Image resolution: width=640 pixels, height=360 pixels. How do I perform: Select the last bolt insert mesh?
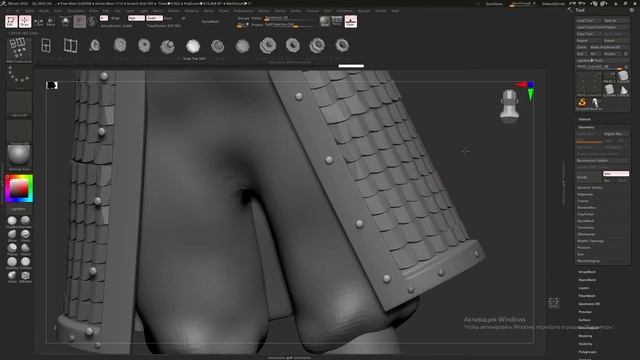342,45
